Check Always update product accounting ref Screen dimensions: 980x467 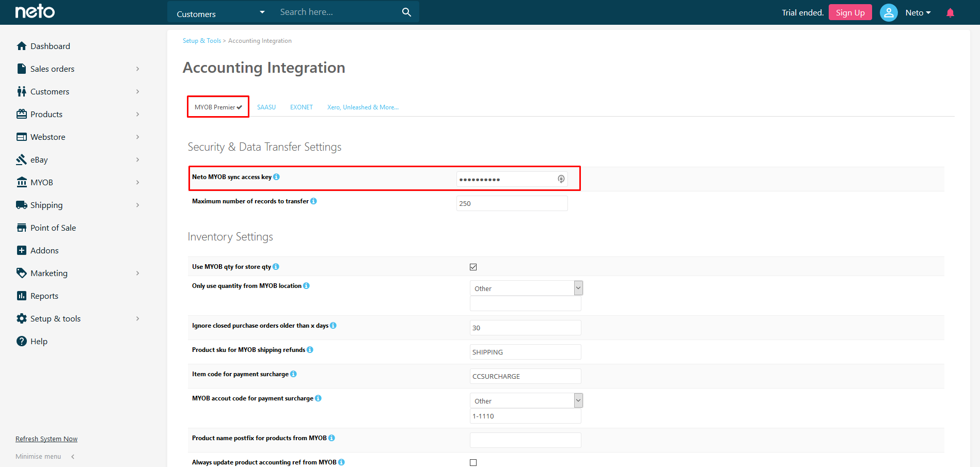(473, 462)
